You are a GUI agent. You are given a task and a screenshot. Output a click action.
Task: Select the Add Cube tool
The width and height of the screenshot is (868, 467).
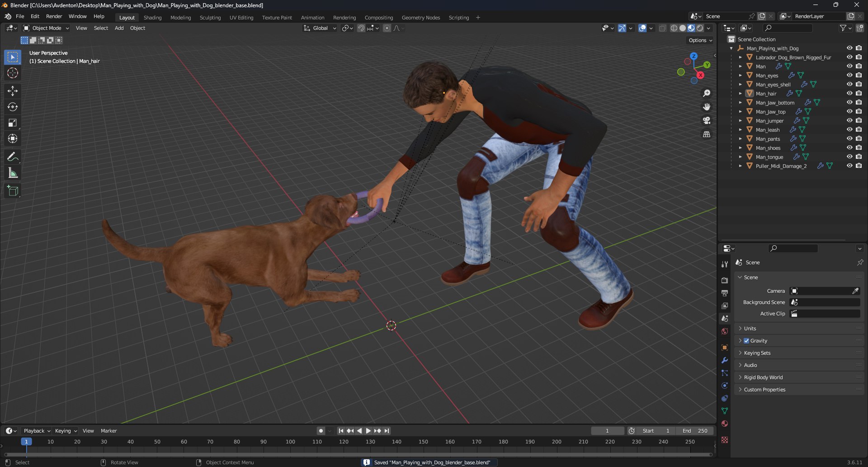point(13,191)
